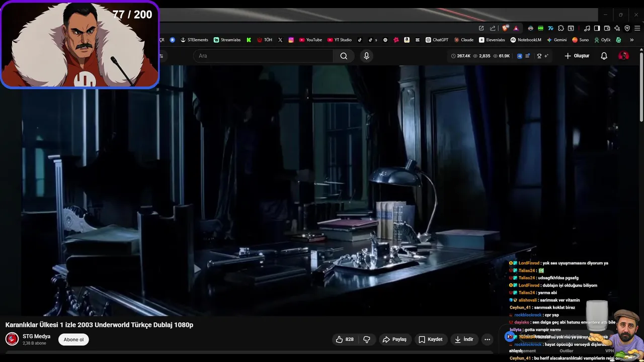Screen dimensions: 644x362
Task: Expand the bookmarks overflow chevron
Action: point(631,40)
